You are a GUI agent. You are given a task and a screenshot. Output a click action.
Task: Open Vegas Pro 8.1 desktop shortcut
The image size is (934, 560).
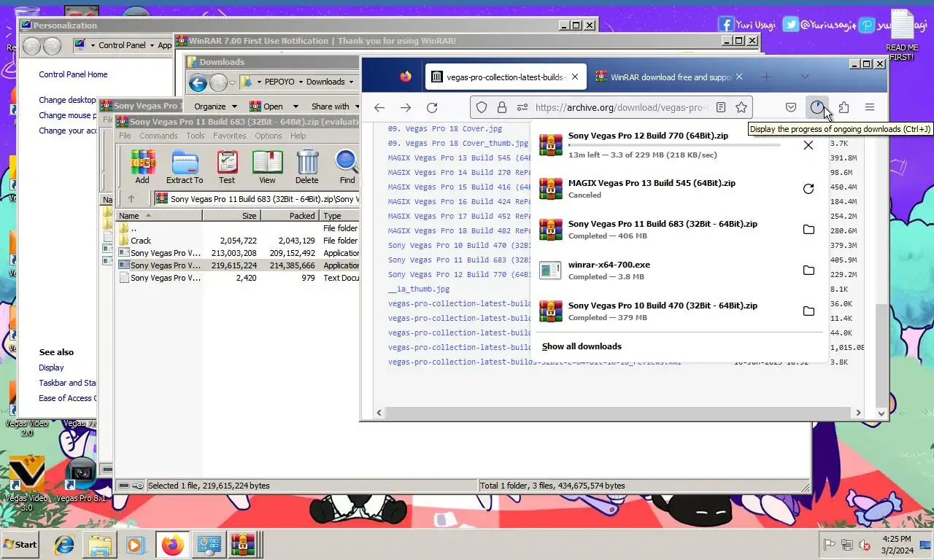pos(81,479)
